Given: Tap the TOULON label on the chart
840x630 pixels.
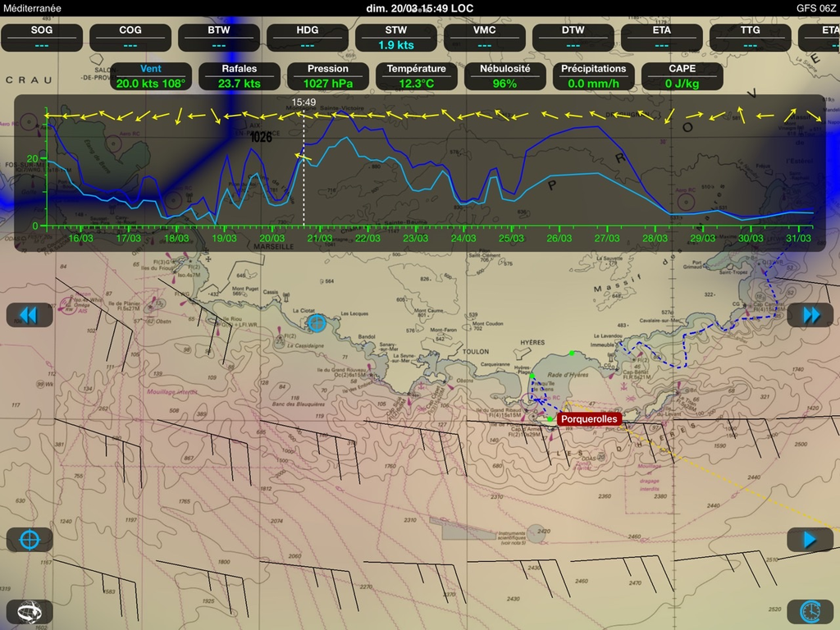Looking at the screenshot, I should 476,351.
